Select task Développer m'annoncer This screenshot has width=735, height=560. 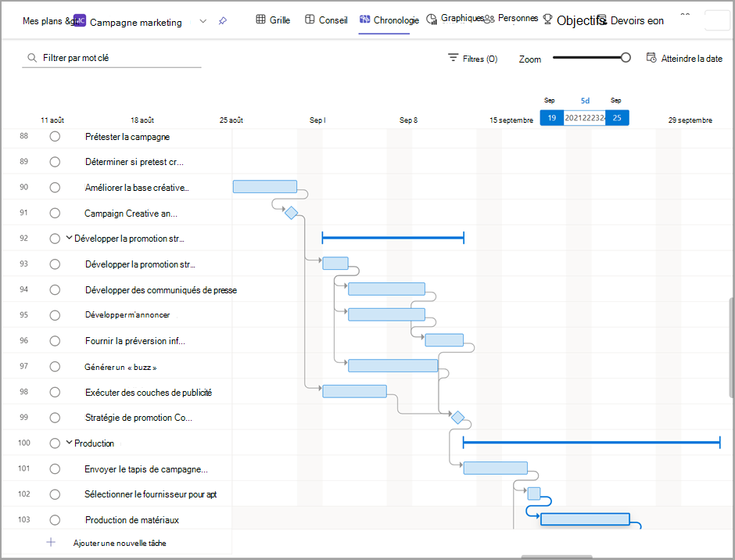pos(127,314)
